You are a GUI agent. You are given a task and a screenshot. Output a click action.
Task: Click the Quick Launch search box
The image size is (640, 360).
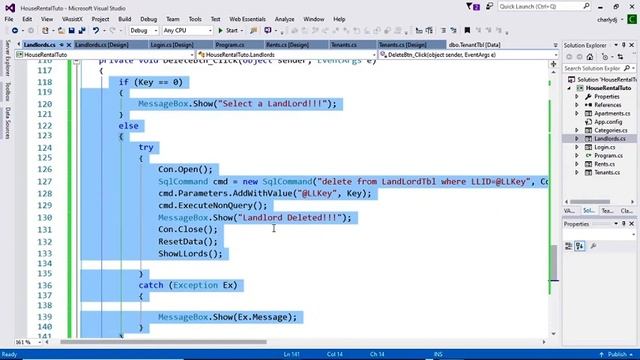544,7
